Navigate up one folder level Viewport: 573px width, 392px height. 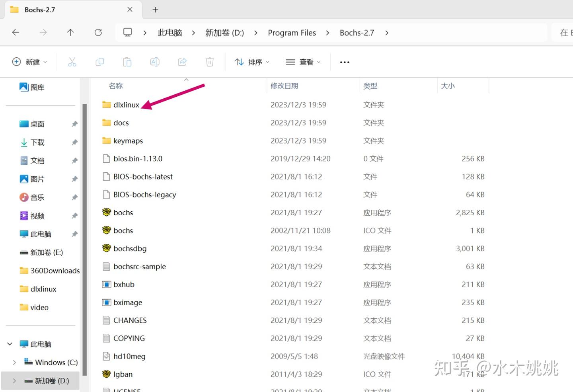(70, 32)
